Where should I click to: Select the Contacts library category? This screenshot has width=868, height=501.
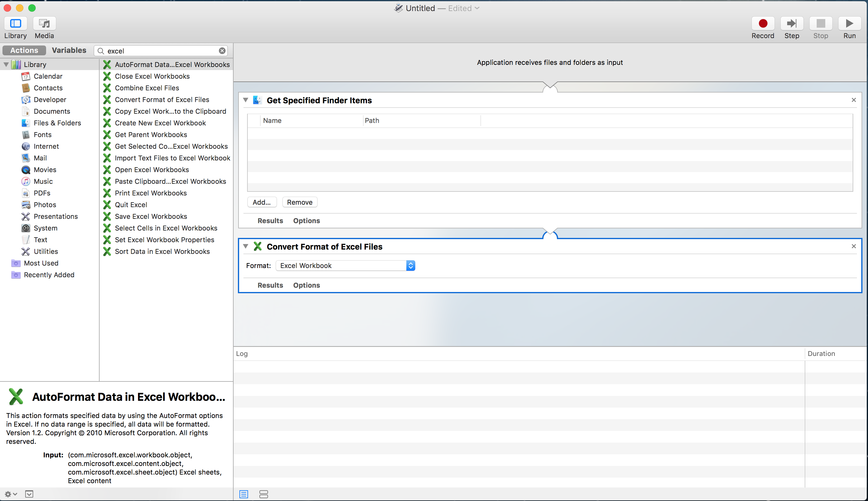[48, 88]
